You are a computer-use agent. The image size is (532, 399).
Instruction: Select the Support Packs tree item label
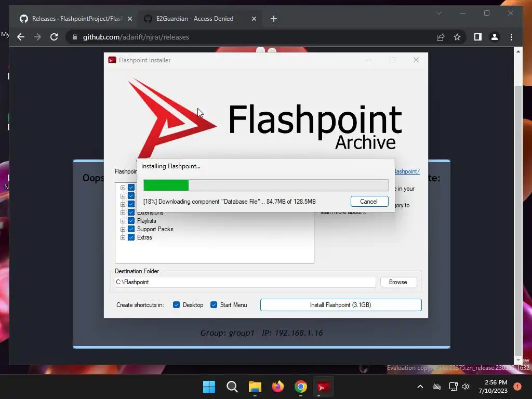pos(155,229)
